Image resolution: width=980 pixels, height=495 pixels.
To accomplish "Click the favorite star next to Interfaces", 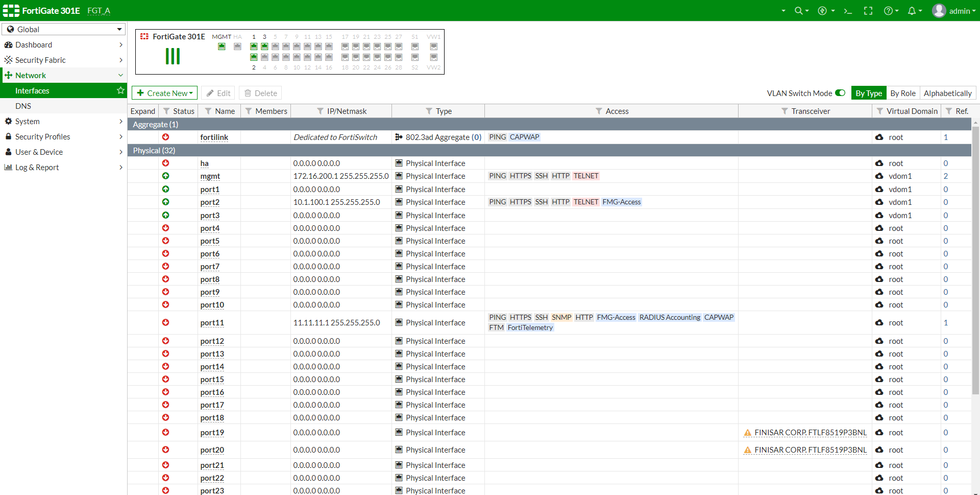I will (x=120, y=90).
